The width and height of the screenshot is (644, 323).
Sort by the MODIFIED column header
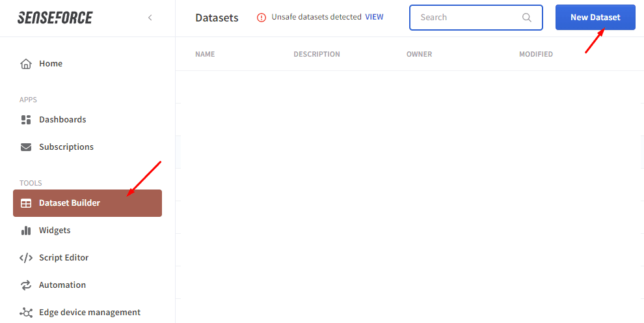pyautogui.click(x=535, y=54)
